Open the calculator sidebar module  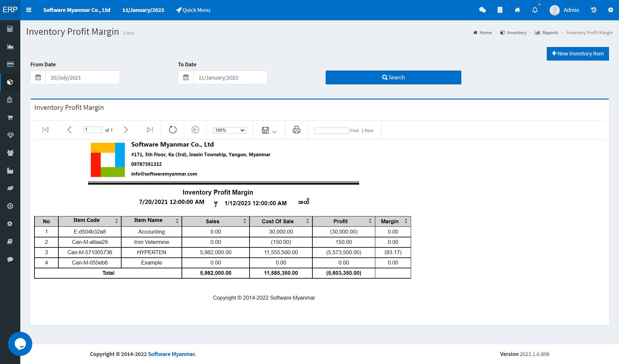10,29
